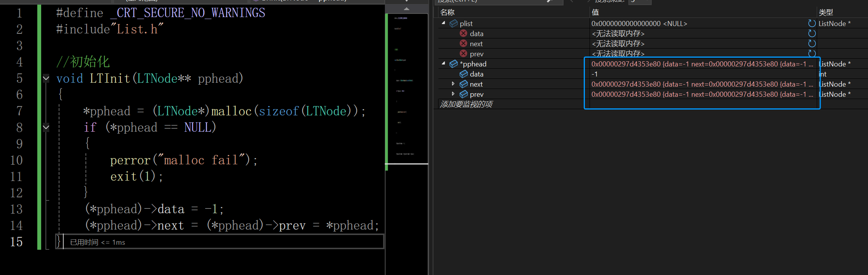Viewport: 868px width, 275px height.
Task: Click the 类型 column header
Action: 826,12
